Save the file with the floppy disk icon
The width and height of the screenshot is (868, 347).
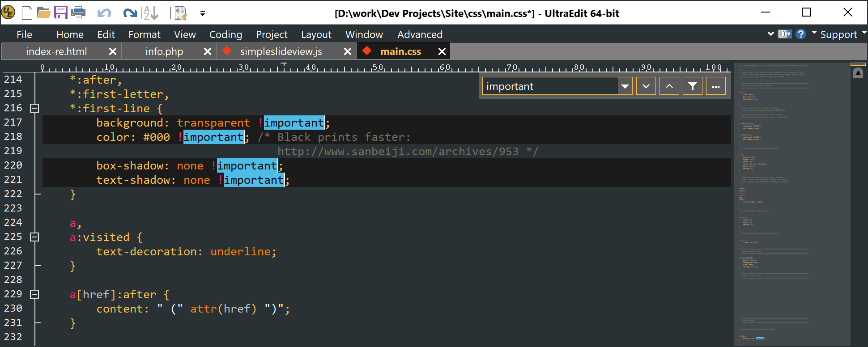coord(60,13)
